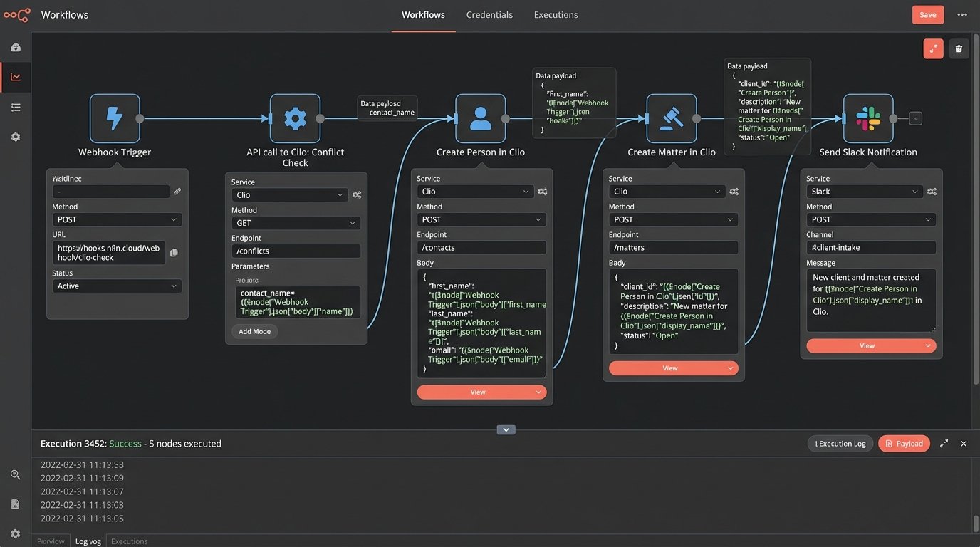Toggle the Payload view in the execution panel
The height and width of the screenshot is (547, 980).
click(904, 443)
